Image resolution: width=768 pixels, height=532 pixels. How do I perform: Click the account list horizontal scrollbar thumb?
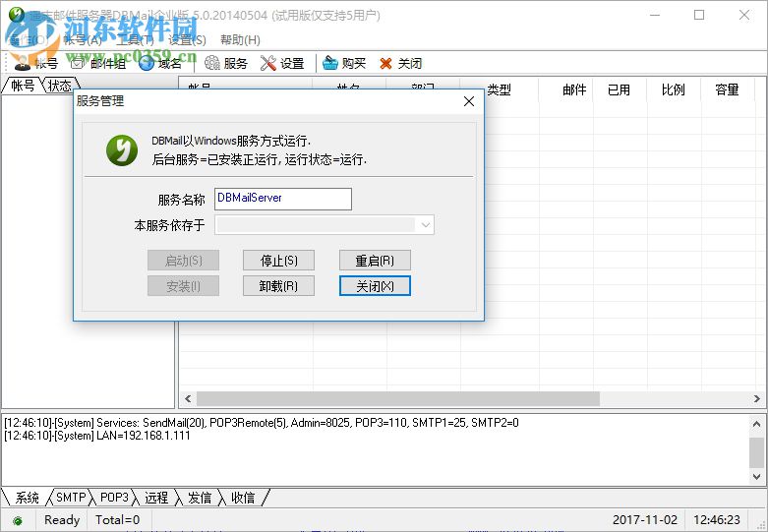(x=397, y=399)
